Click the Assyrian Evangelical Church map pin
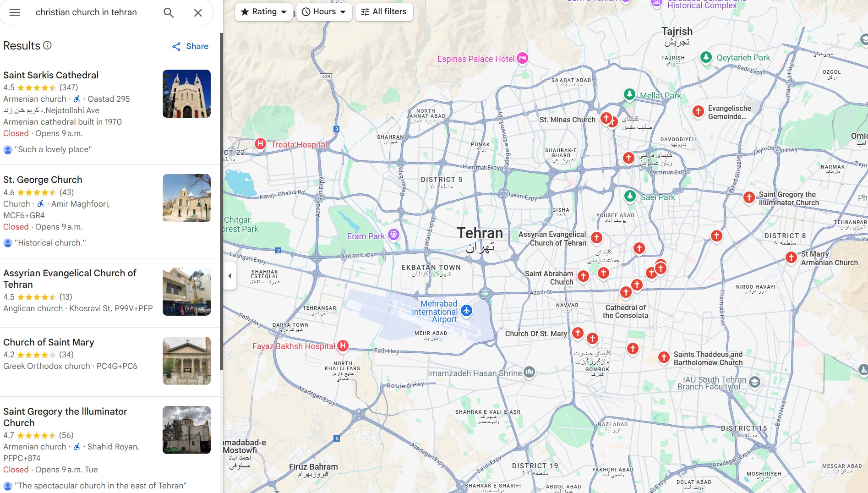The width and height of the screenshot is (868, 493). pyautogui.click(x=596, y=237)
